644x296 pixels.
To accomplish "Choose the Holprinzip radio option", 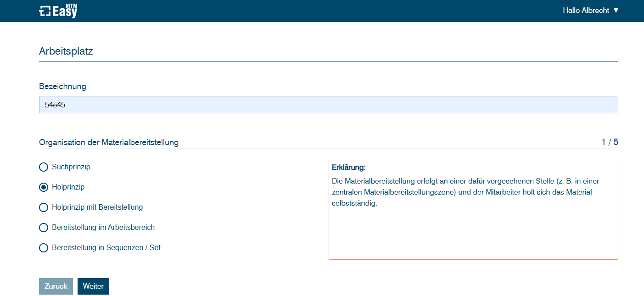I will pyautogui.click(x=44, y=187).
